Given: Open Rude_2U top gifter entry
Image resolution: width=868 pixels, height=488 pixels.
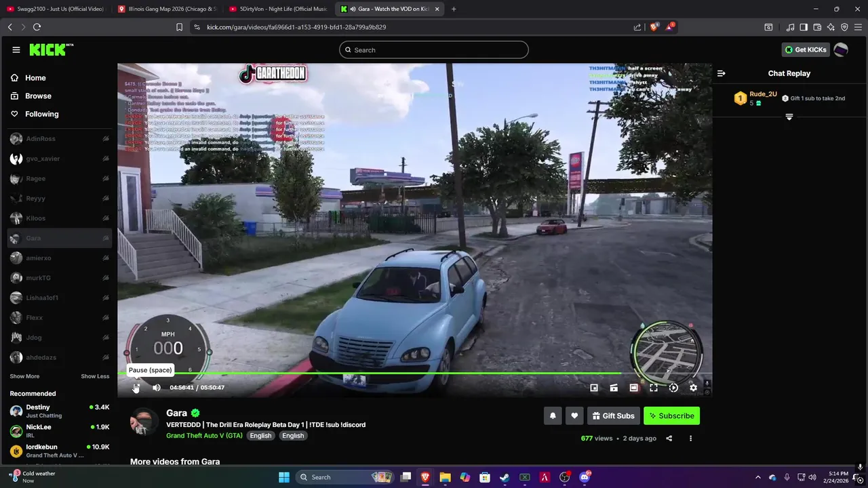Looking at the screenshot, I should 756,98.
